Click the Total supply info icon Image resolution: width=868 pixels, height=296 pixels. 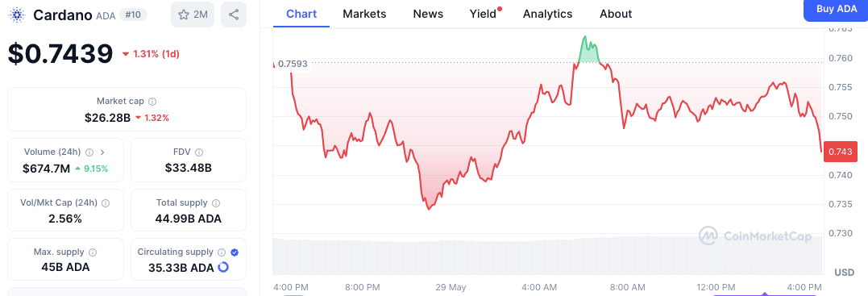[216, 203]
